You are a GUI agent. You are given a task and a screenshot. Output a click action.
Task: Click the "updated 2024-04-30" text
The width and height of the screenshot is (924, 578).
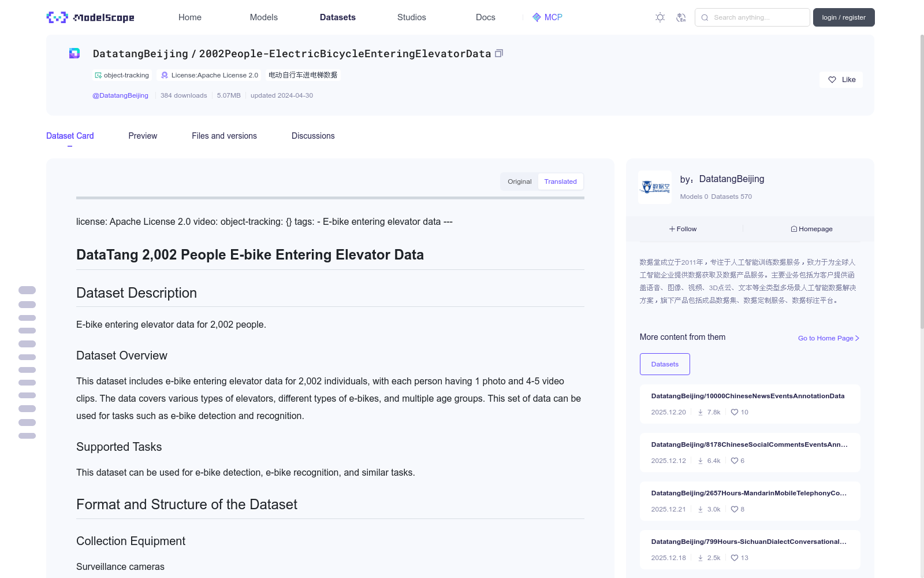point(282,95)
